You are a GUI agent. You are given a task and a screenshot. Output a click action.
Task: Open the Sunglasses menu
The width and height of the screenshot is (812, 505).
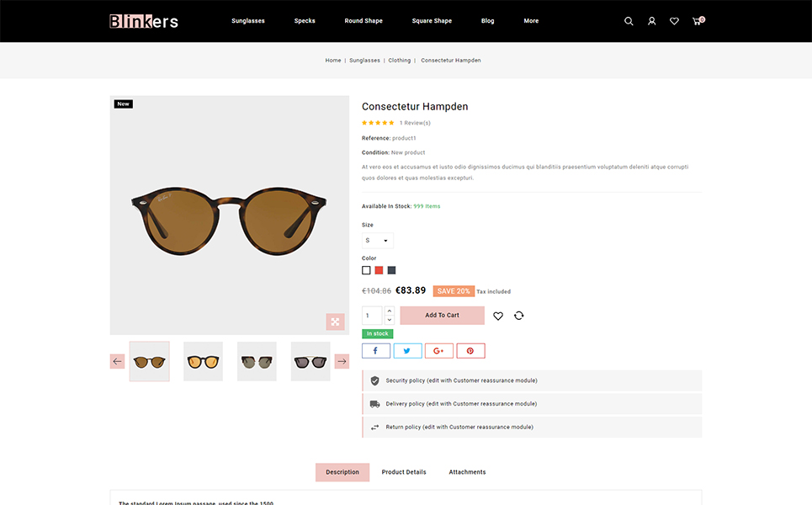248,21
